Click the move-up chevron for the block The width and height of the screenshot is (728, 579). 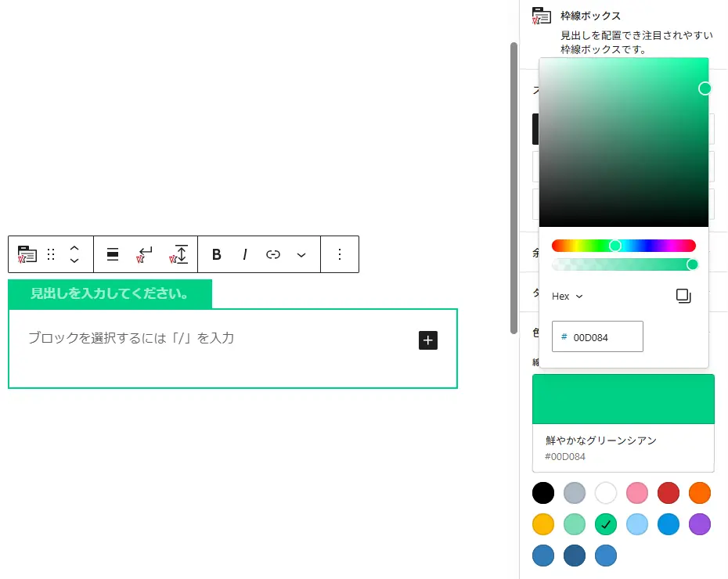click(x=74, y=248)
